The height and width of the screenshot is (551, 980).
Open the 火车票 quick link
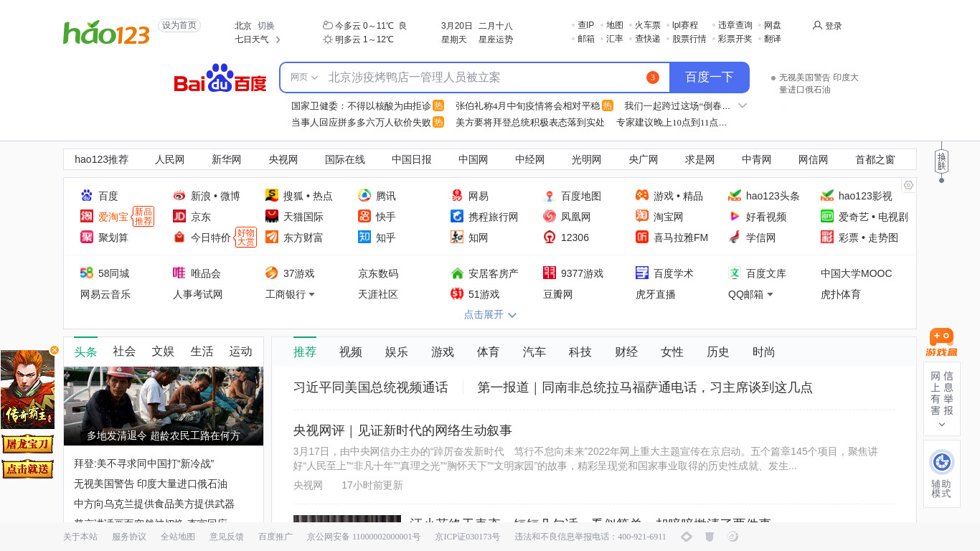coord(647,25)
